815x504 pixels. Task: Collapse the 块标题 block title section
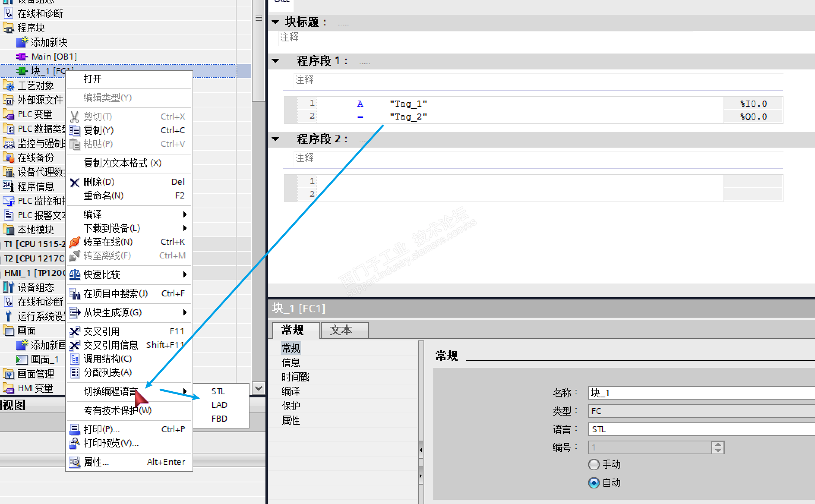pyautogui.click(x=276, y=22)
